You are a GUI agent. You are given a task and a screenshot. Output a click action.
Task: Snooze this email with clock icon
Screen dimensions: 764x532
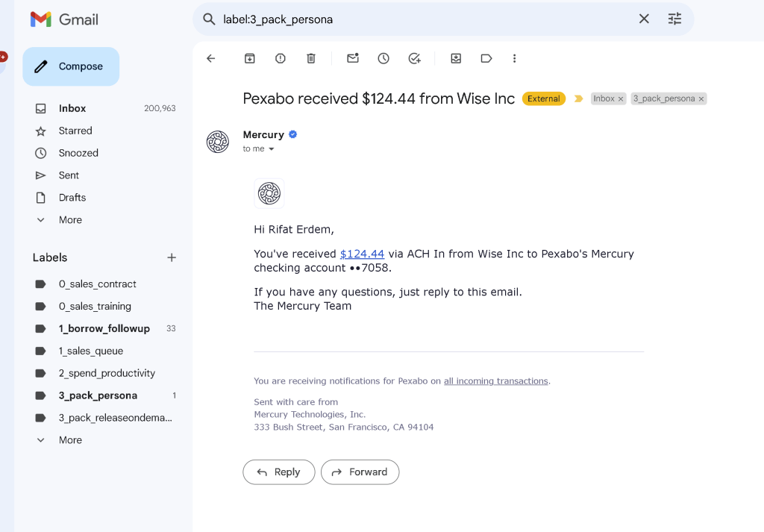[383, 58]
